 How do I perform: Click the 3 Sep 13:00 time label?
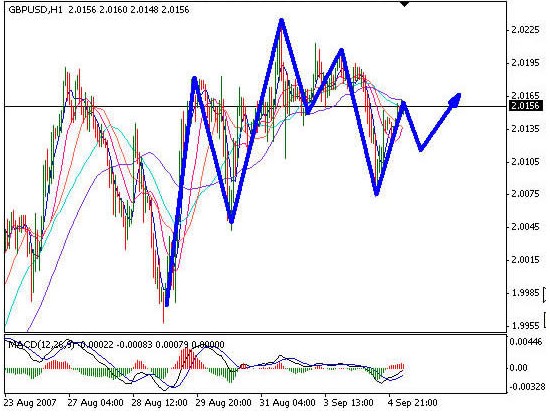point(348,403)
